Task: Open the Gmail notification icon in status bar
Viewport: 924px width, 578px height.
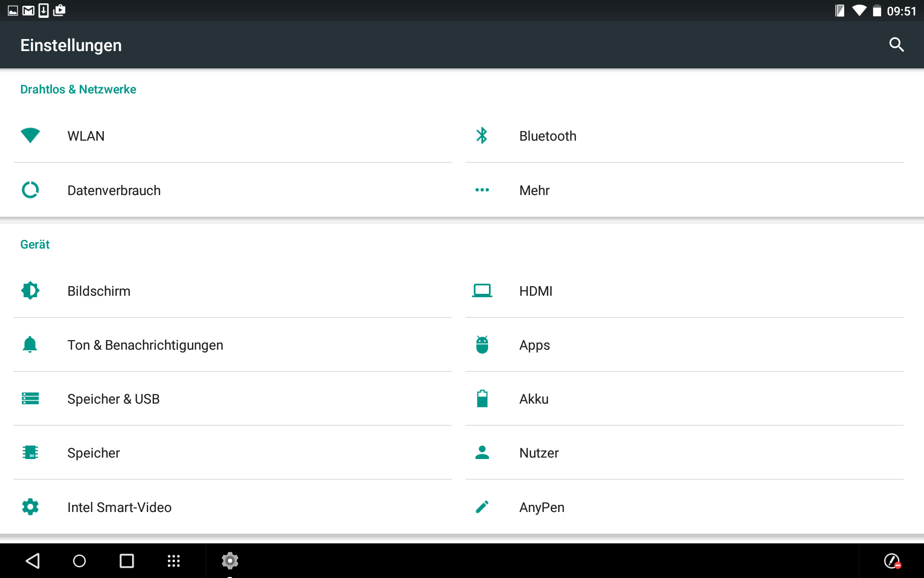Action: click(28, 11)
